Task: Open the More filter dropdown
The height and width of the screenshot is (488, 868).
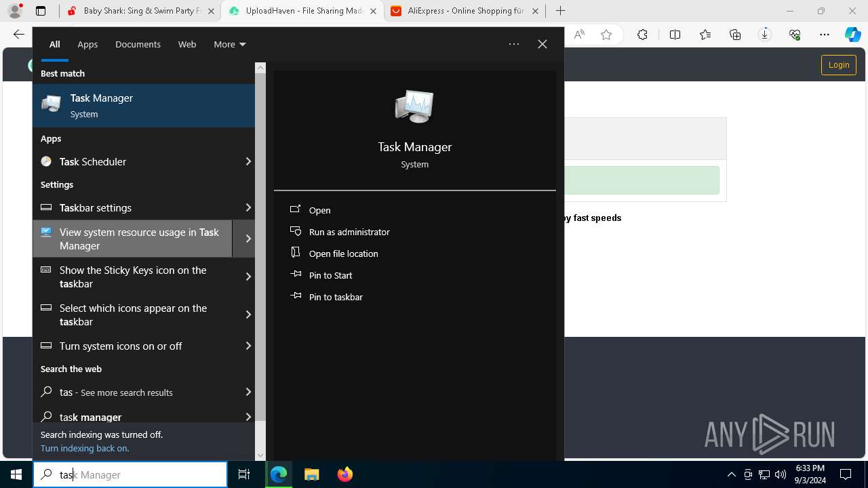Action: tap(230, 44)
